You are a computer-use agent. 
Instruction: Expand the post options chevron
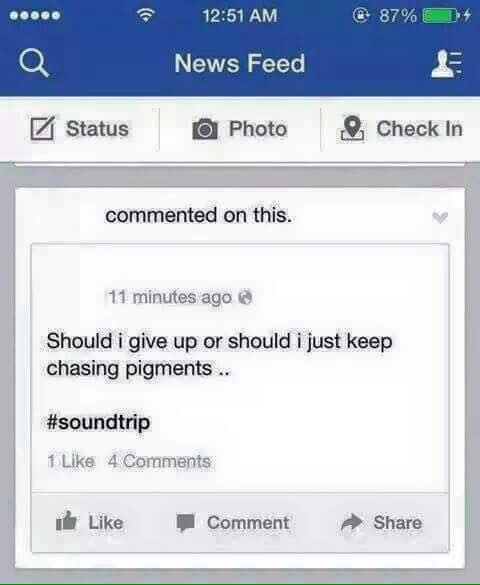[440, 217]
